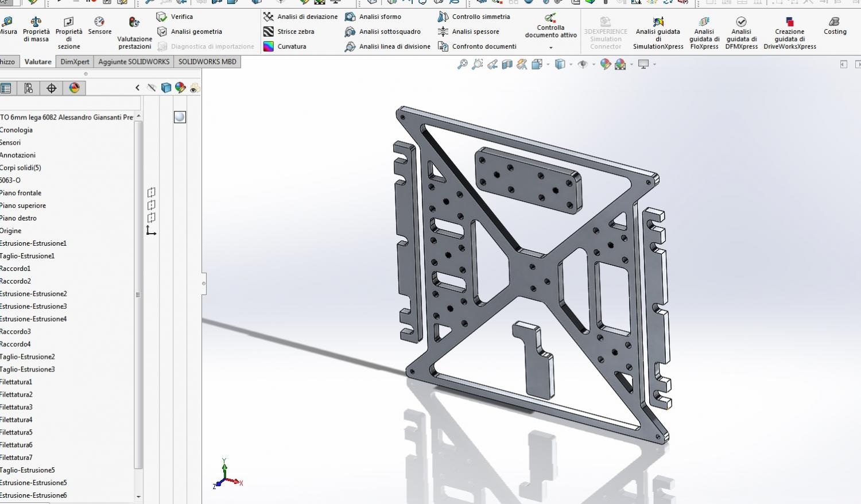This screenshot has height=504, width=861.
Task: Toggle the Origine visibility icon
Action: click(151, 231)
